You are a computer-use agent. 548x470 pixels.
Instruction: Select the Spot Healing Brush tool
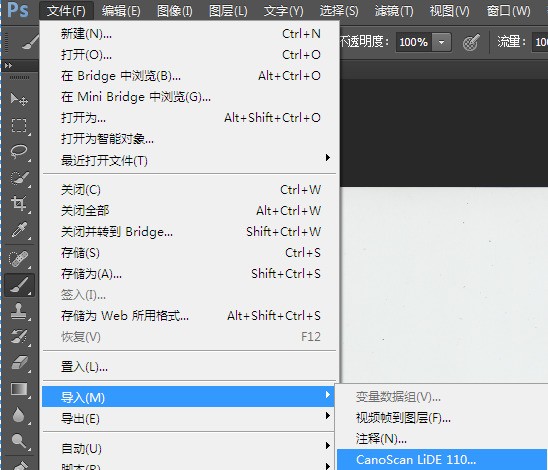(19, 259)
